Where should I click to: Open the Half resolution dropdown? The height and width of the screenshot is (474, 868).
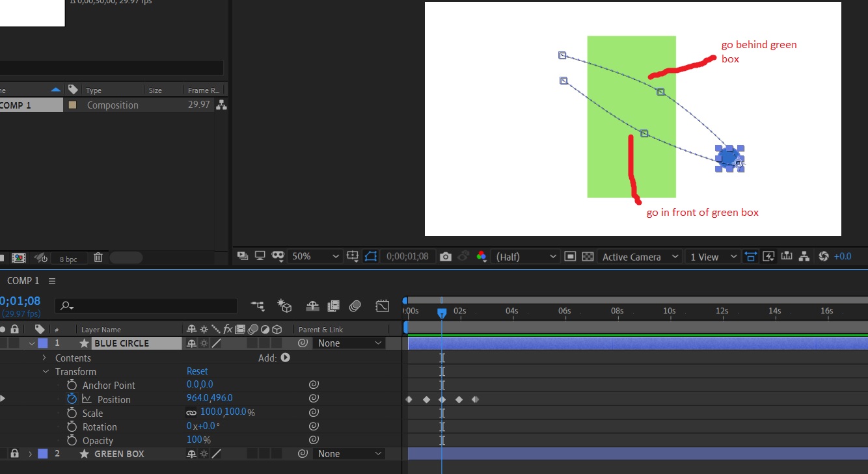(x=526, y=256)
